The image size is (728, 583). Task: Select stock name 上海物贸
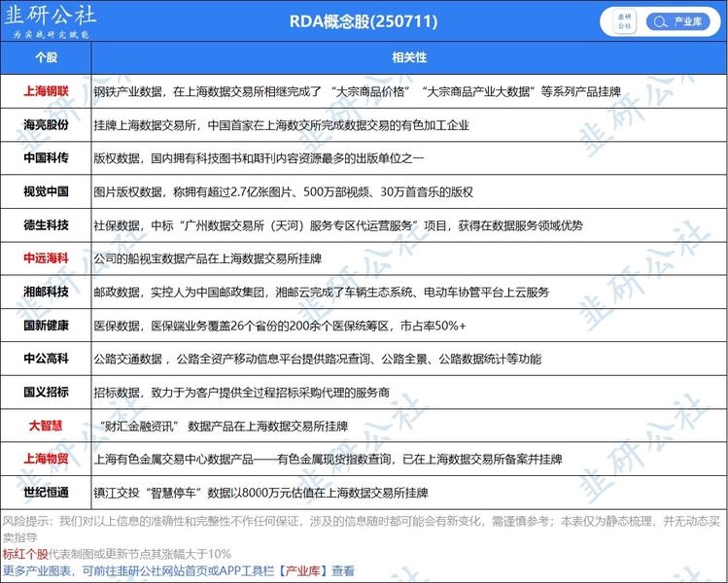[x=46, y=459]
